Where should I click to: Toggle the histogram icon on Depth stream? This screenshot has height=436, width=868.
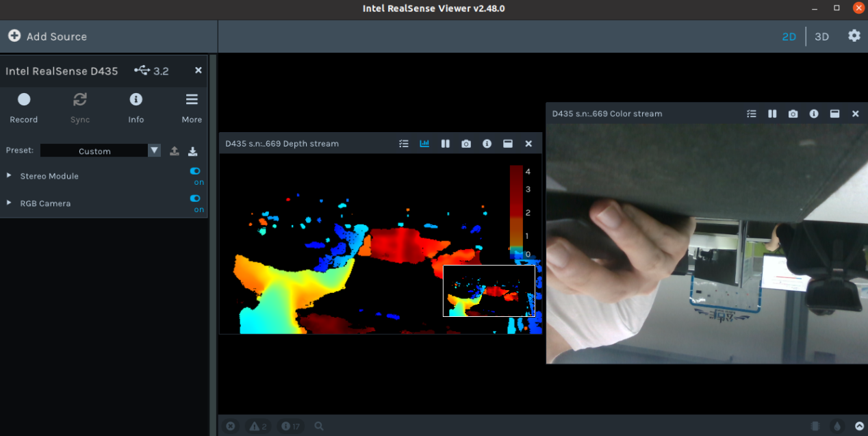point(424,144)
